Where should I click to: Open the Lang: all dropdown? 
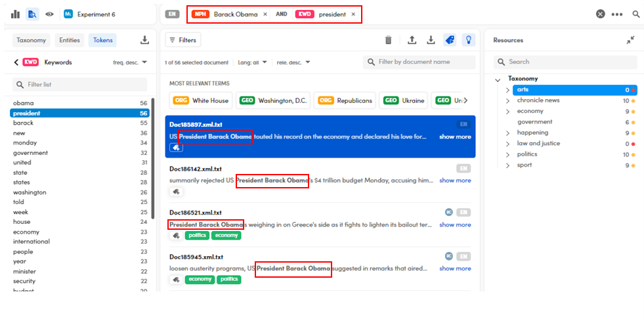tap(252, 62)
